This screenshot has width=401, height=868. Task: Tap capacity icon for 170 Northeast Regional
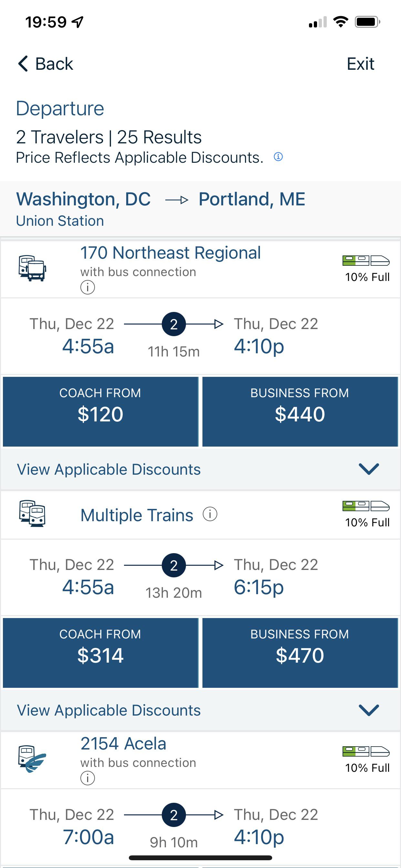coord(366,261)
